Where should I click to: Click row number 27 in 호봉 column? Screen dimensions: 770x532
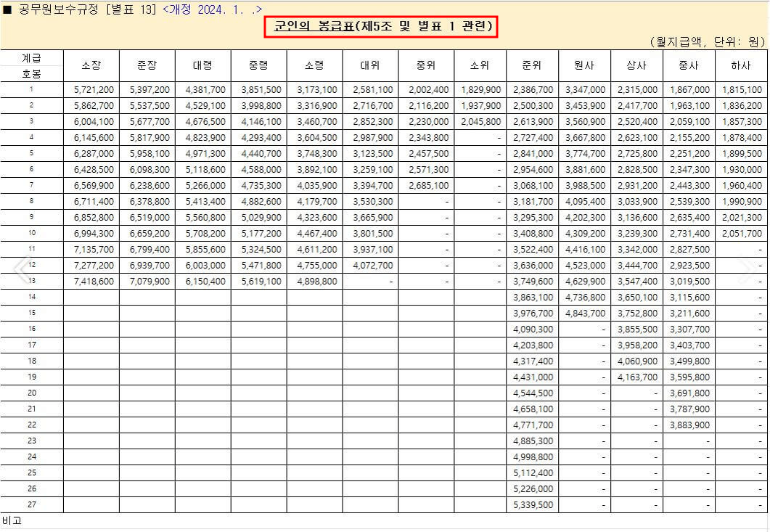32,504
